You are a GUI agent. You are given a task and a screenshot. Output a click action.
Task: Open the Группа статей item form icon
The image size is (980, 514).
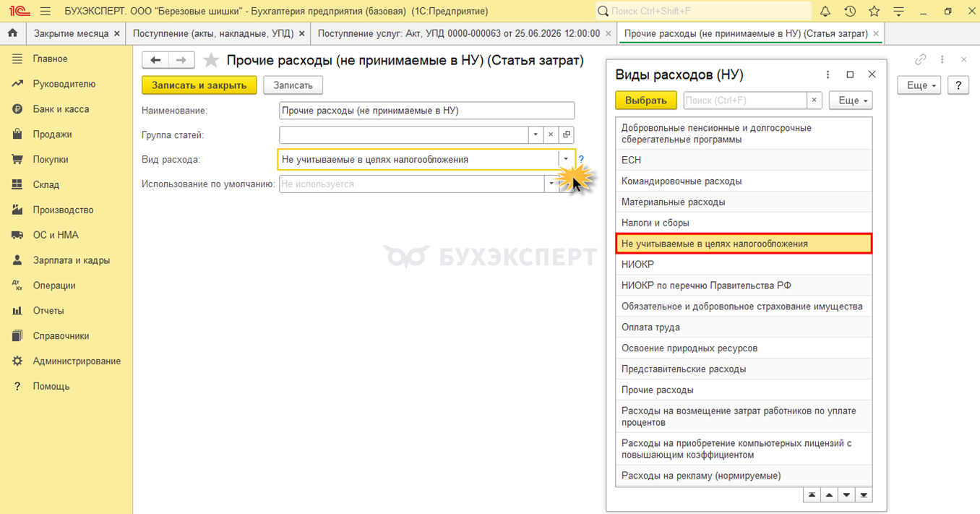(567, 134)
